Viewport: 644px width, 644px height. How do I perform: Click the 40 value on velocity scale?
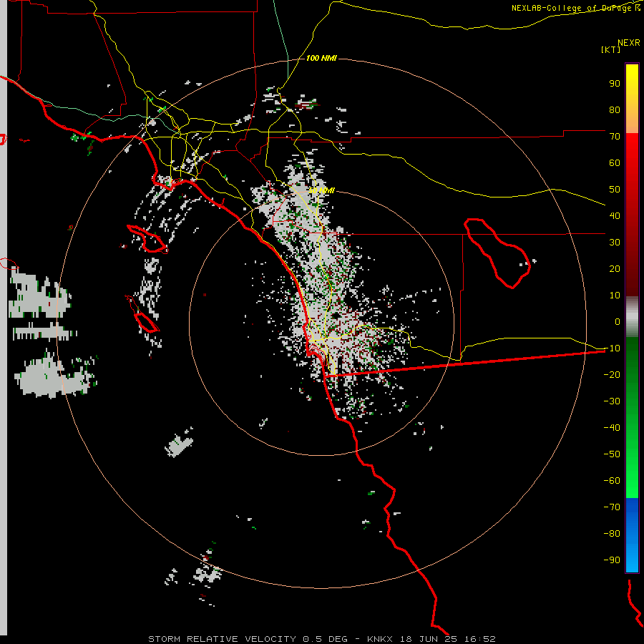click(615, 215)
